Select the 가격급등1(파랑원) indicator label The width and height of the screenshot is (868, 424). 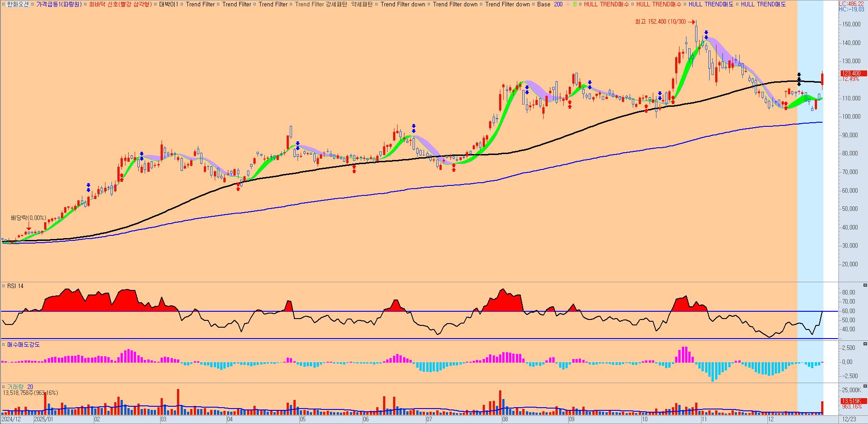coord(59,4)
